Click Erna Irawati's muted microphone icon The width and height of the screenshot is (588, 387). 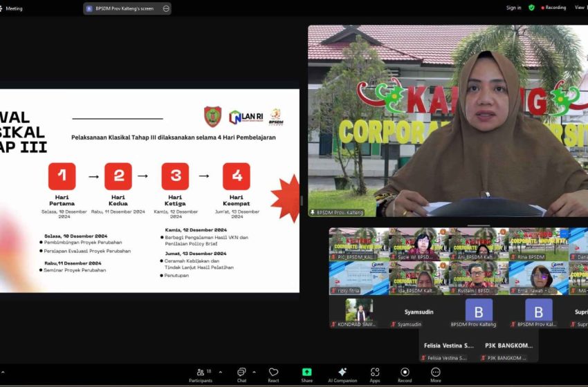513,291
